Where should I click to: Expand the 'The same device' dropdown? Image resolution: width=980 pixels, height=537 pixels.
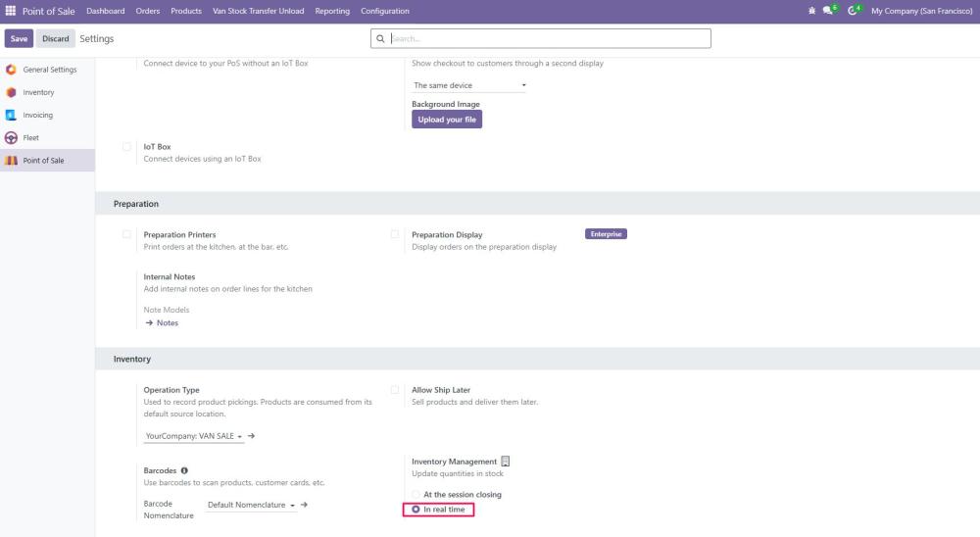[469, 85]
